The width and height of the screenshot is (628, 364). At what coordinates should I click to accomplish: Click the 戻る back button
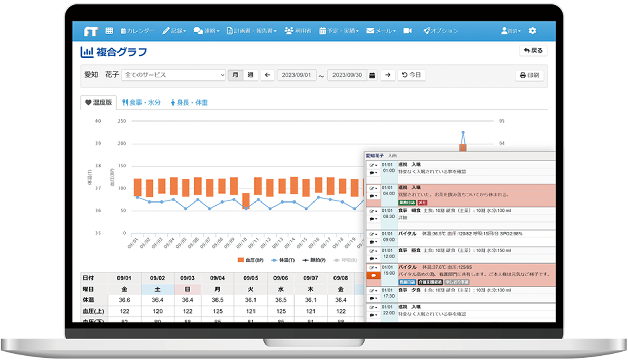(533, 51)
